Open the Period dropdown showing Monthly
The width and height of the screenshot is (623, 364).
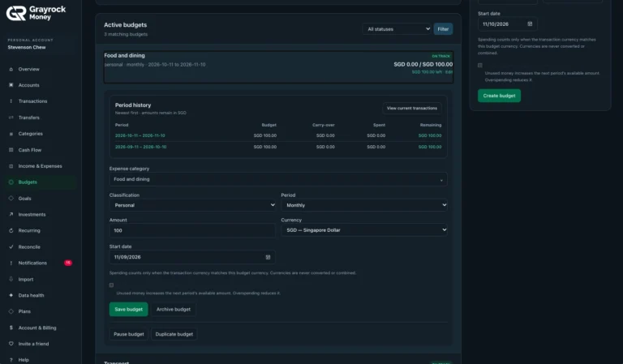coord(364,205)
